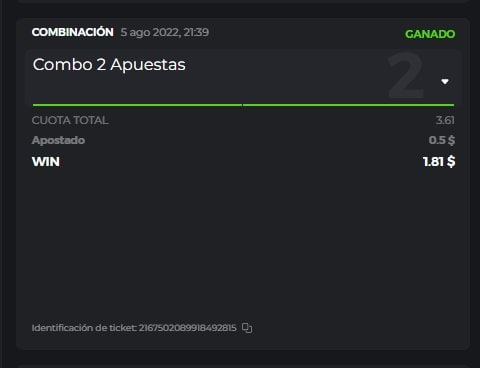The width and height of the screenshot is (480, 368).
Task: Click the CUOTA TOTAL label
Action: click(x=70, y=120)
